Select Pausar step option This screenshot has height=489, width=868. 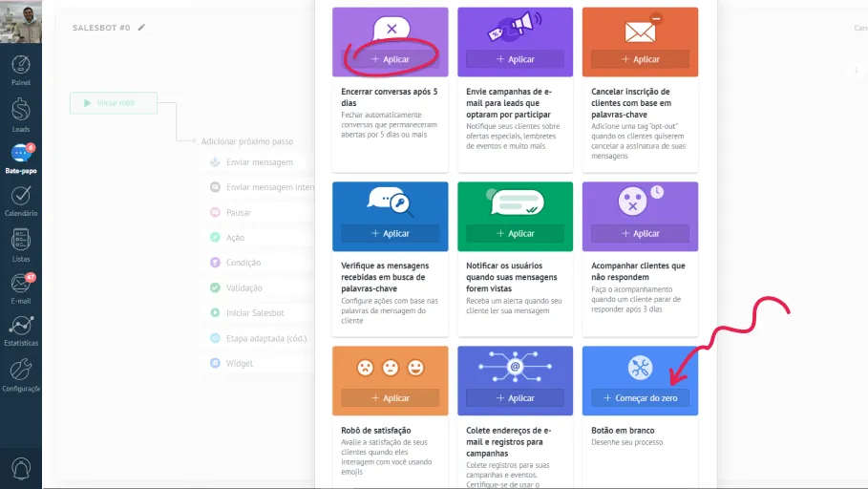(x=238, y=213)
